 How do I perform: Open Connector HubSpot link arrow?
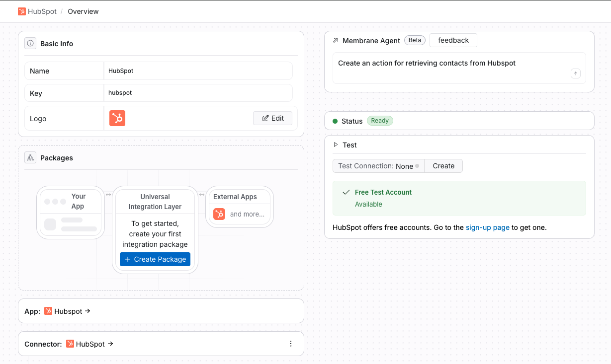[110, 344]
